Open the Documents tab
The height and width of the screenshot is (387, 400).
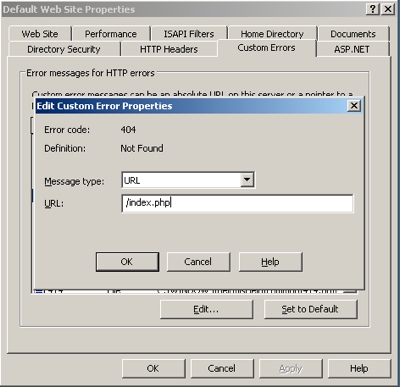click(x=353, y=34)
